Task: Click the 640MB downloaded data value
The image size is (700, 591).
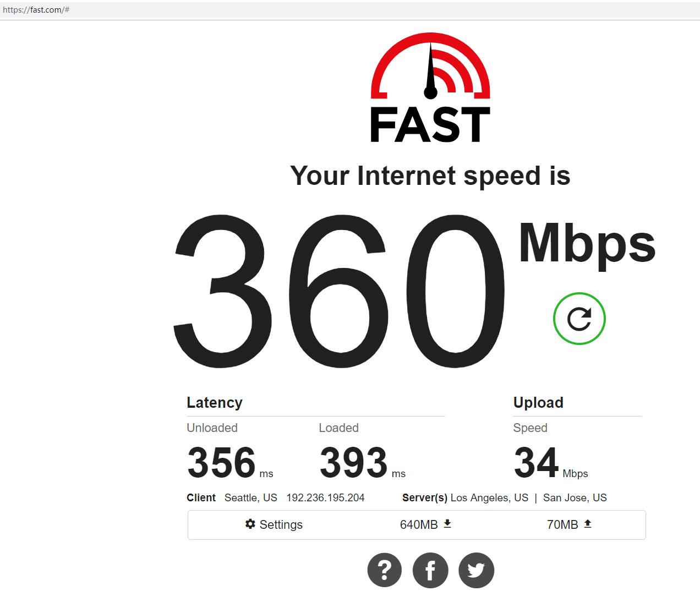Action: (x=419, y=524)
